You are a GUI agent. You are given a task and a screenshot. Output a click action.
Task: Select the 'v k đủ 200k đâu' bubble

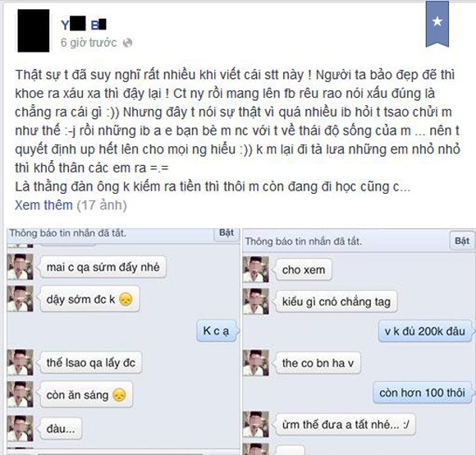424,331
